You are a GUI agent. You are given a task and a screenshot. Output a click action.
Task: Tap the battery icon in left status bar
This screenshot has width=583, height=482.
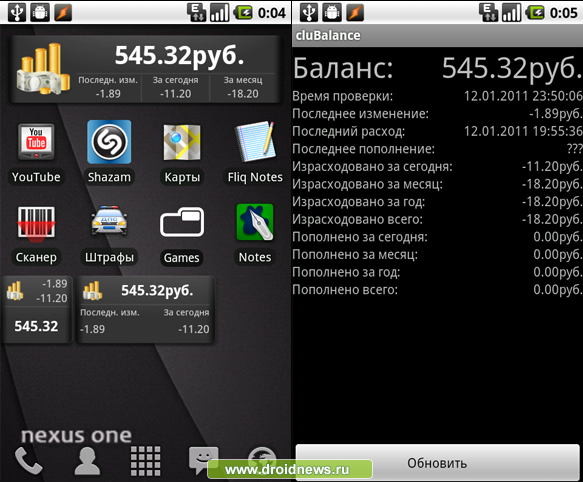tap(243, 13)
